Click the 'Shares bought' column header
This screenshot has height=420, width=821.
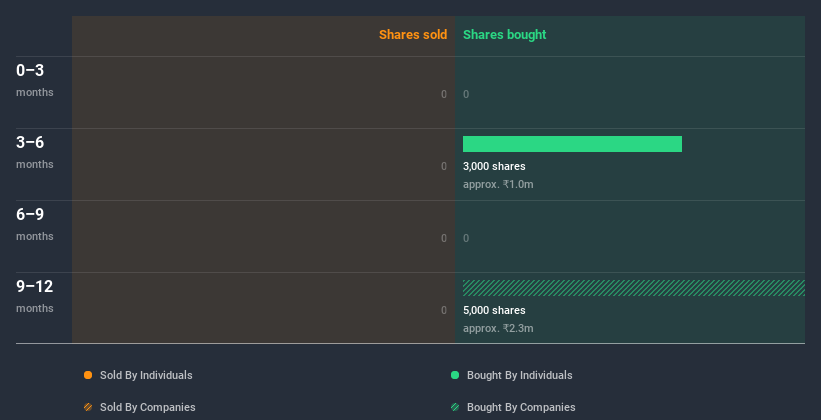pos(505,35)
